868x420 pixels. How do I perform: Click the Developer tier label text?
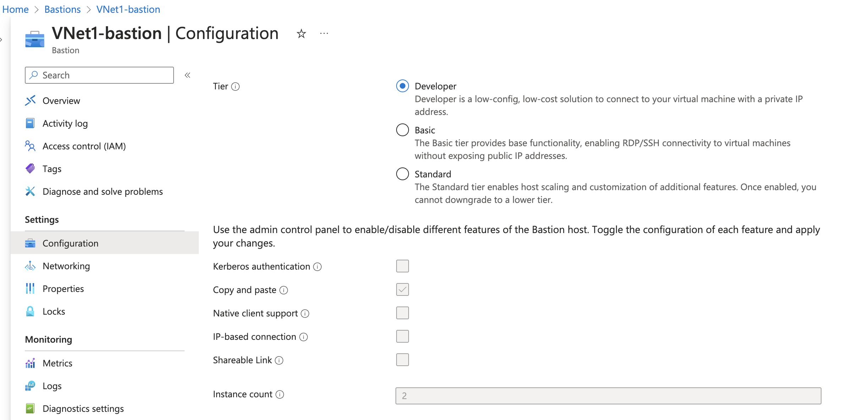click(435, 86)
